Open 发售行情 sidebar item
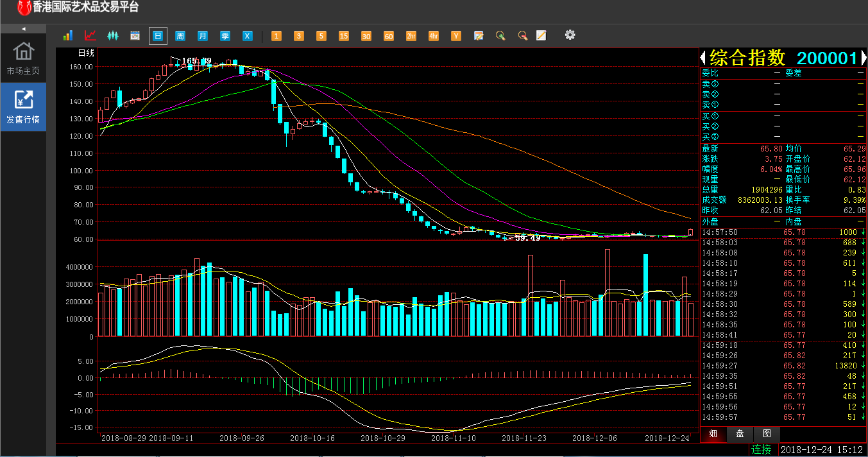The image size is (868, 457). click(x=23, y=107)
